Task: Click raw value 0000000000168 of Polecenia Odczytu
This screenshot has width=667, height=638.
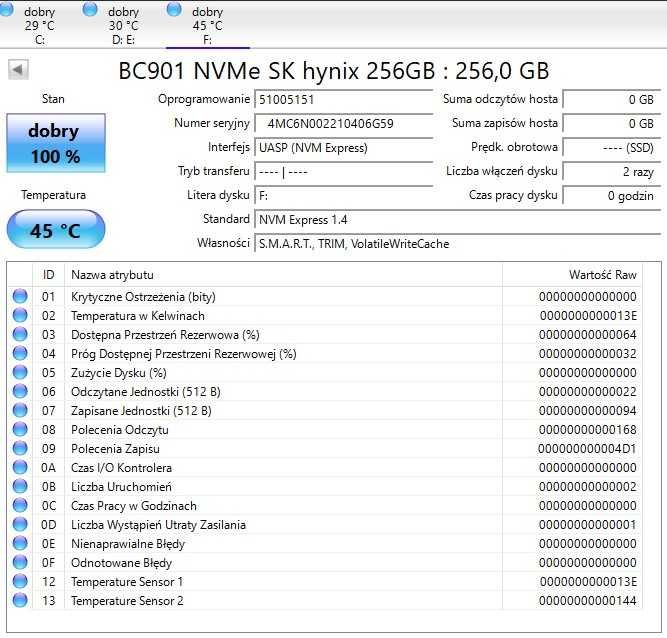Action: click(587, 430)
